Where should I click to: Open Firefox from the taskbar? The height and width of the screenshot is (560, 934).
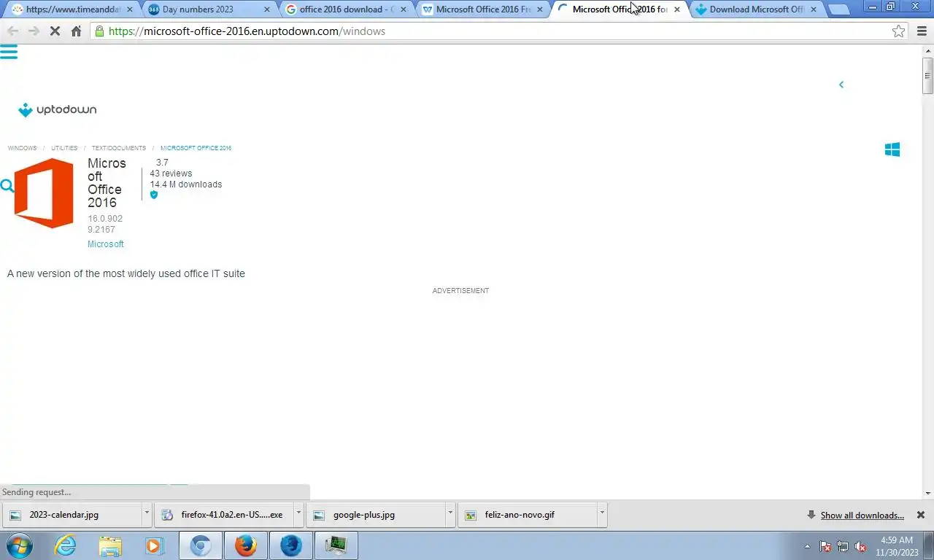[x=246, y=545]
